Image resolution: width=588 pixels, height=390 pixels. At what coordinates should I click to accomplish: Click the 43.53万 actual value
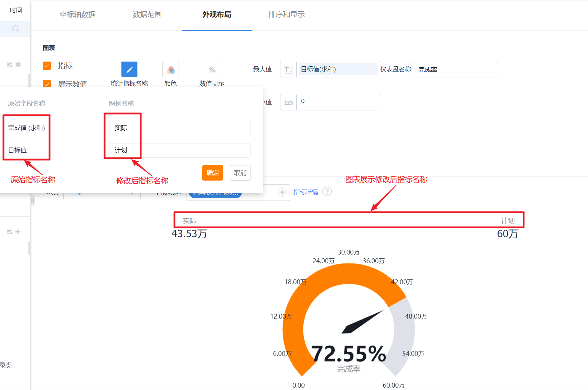(189, 234)
